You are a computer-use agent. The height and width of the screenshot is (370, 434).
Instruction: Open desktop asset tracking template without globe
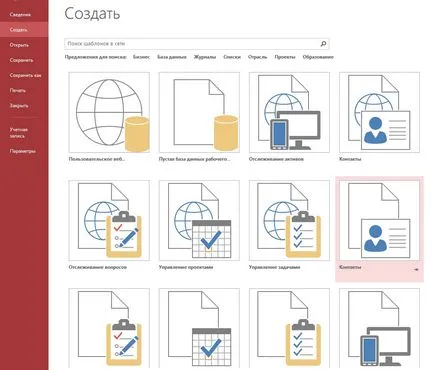coord(379,328)
